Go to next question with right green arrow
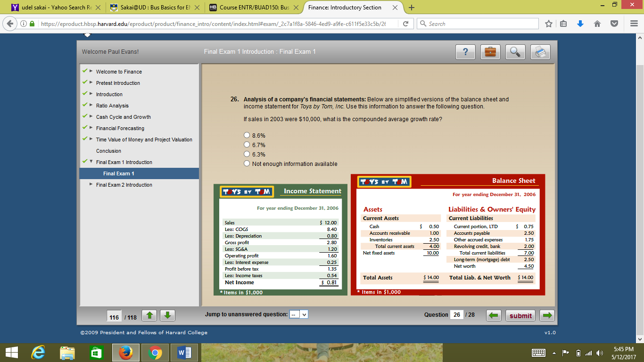The width and height of the screenshot is (644, 362). pos(547,316)
